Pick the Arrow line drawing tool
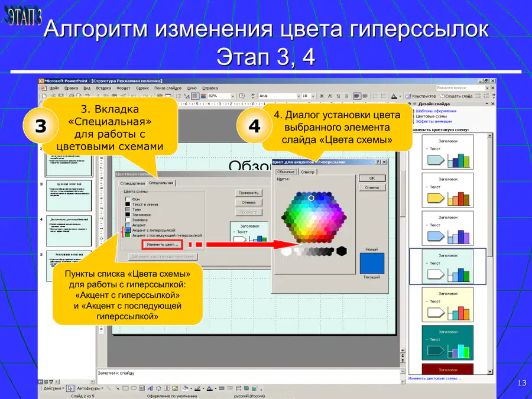Screen dimensions: 532x399 pos(117,388)
